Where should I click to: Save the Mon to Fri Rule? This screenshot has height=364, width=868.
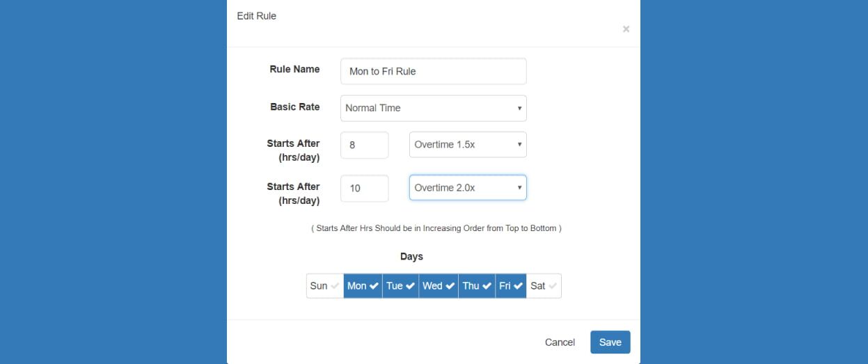tap(610, 342)
